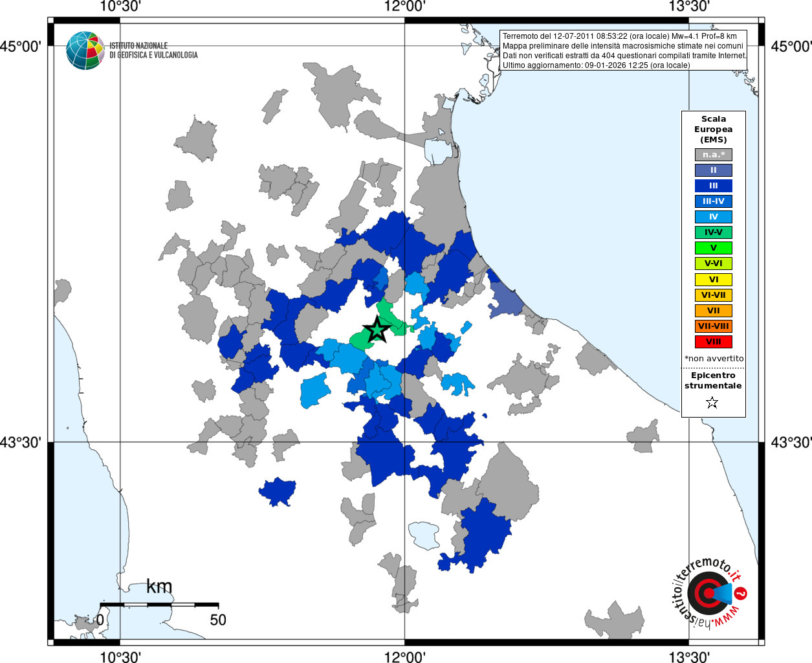Select the VII orange legend swatch
This screenshot has width=812, height=663.
coord(714,311)
